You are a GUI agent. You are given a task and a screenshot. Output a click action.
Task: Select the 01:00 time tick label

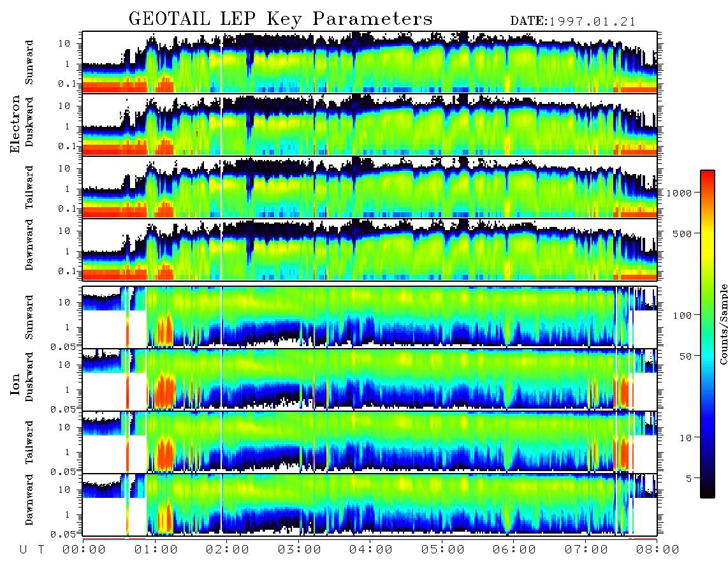(156, 550)
